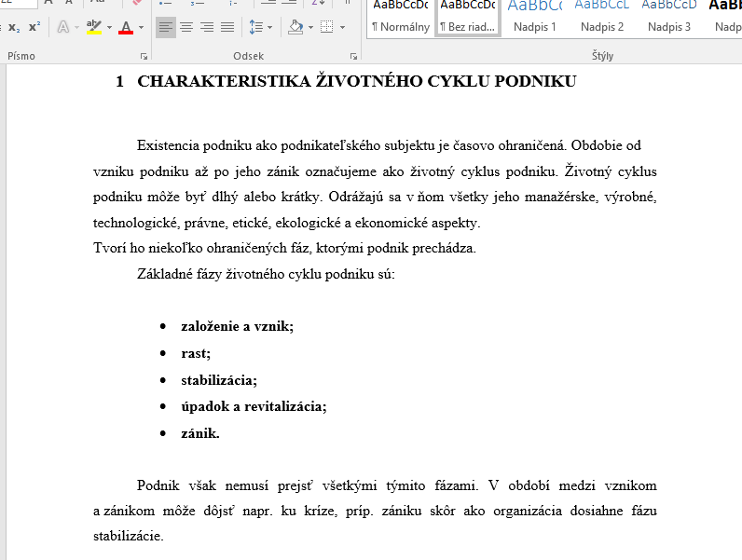Justify the paragraph text
Screen dimensions: 742x560
tap(227, 27)
